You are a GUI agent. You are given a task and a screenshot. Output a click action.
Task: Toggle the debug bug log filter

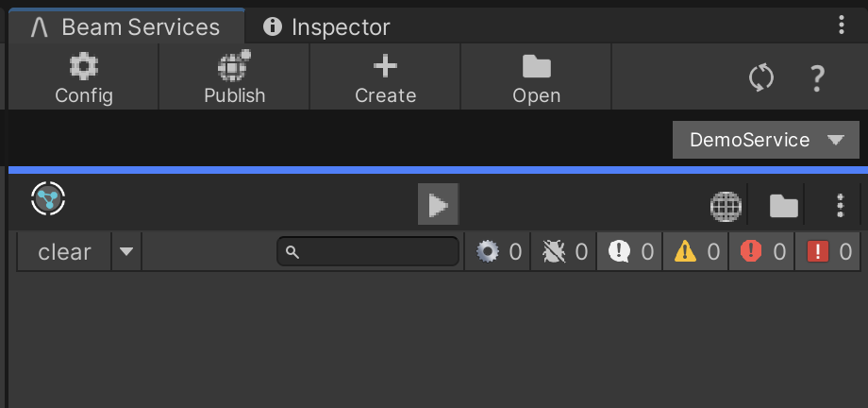point(564,252)
